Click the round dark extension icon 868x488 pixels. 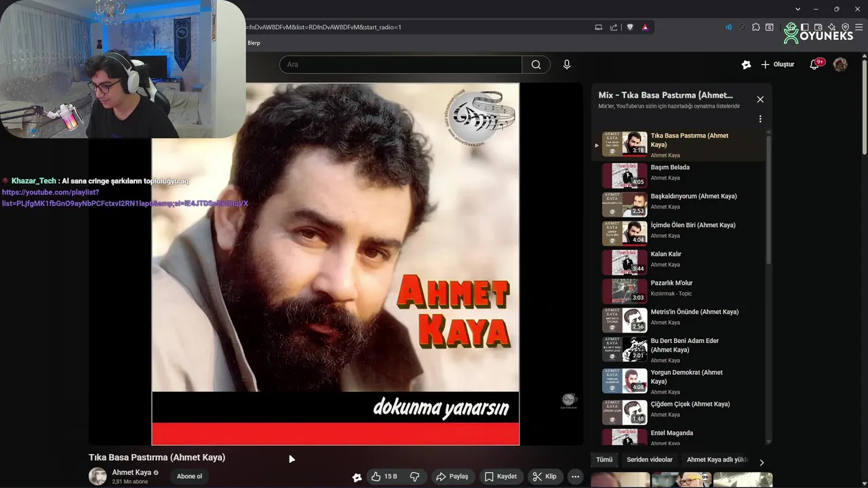point(742,27)
